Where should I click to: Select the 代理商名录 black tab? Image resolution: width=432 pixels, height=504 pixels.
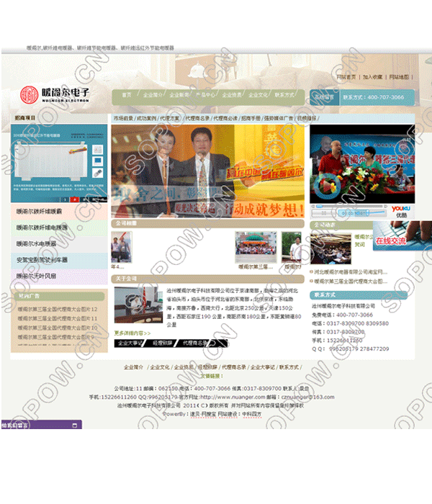coord(194,343)
